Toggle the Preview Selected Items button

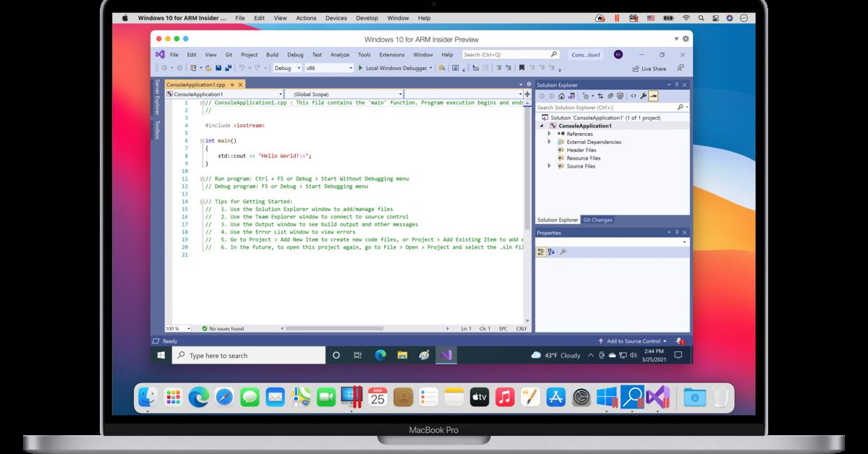tap(653, 95)
